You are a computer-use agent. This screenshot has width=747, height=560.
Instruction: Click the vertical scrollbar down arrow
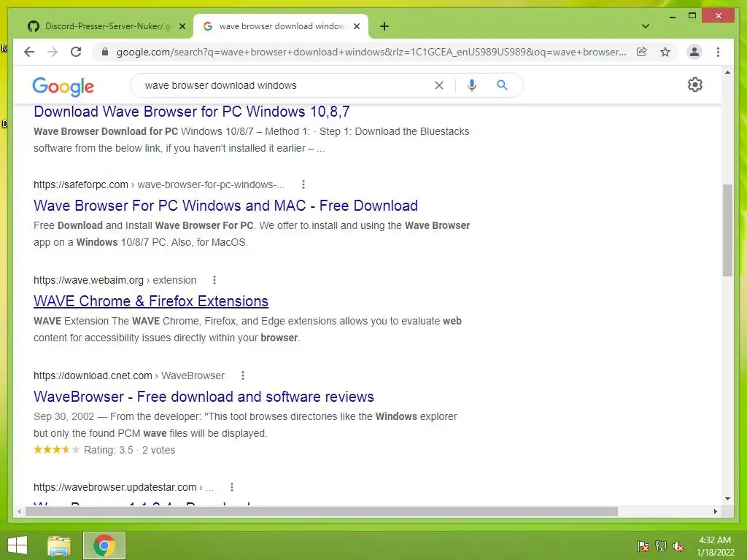[727, 499]
